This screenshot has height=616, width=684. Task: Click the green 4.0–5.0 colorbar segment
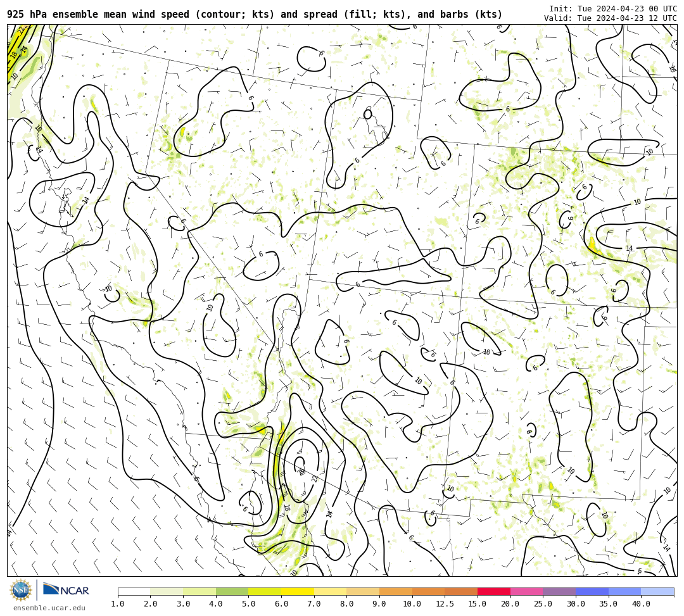pyautogui.click(x=232, y=591)
